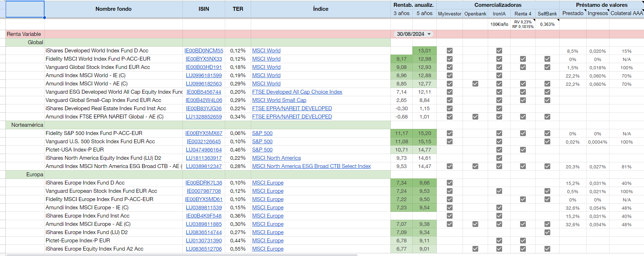
Task: Open ISIN link LU1328852659
Action: [204, 117]
